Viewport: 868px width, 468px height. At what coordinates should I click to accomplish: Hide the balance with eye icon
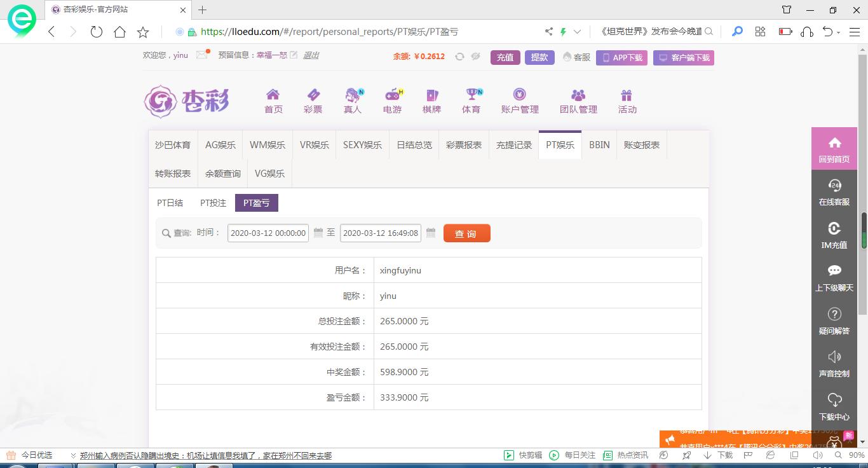[475, 57]
